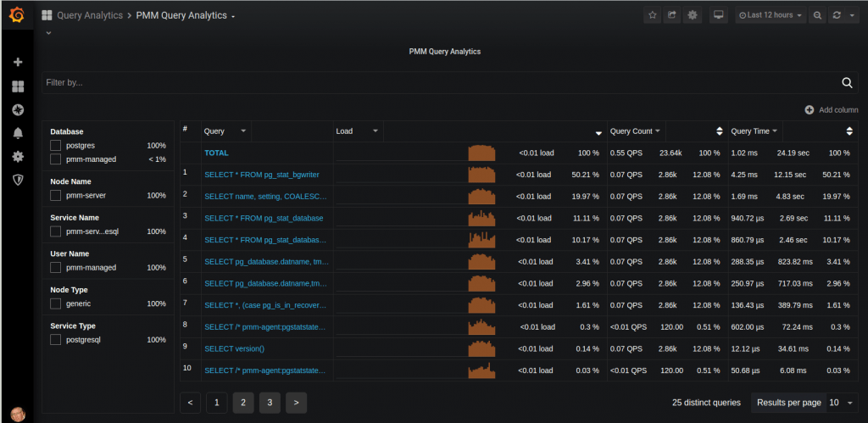Image resolution: width=868 pixels, height=423 pixels.
Task: Open the Query Count column dropdown
Action: (x=636, y=131)
